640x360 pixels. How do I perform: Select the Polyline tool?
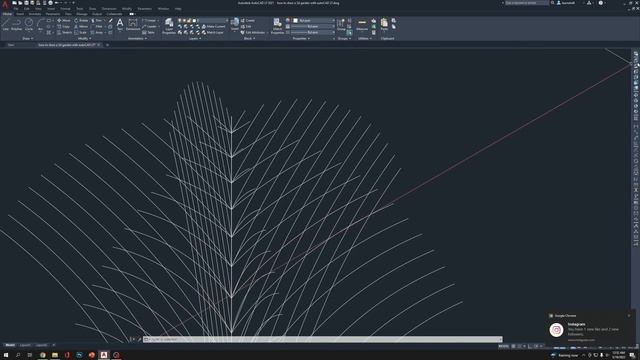16,24
